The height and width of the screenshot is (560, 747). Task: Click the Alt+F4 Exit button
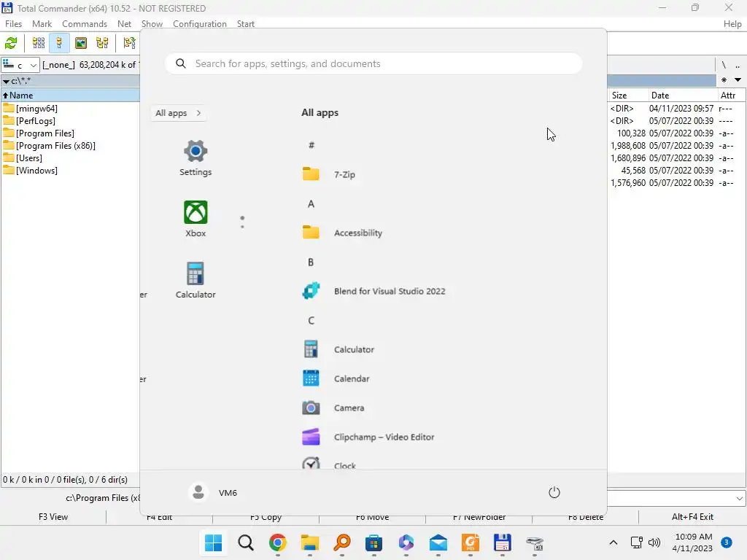pyautogui.click(x=692, y=517)
